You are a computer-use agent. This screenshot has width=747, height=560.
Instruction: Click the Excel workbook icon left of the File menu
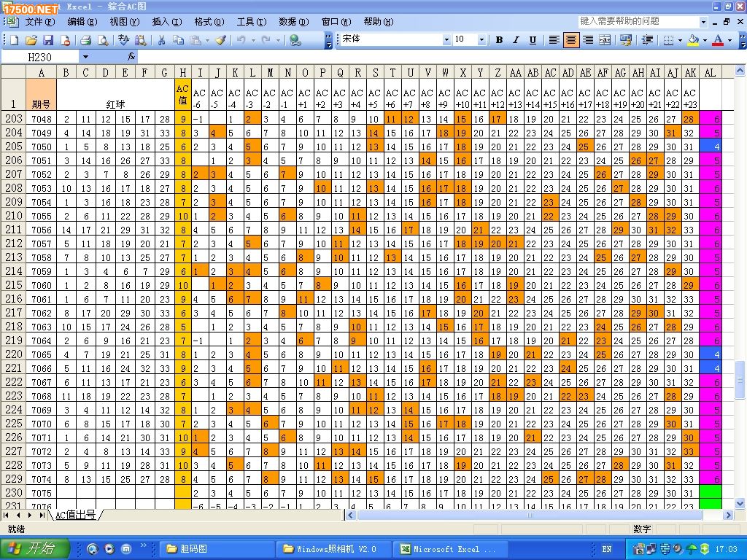click(x=12, y=21)
